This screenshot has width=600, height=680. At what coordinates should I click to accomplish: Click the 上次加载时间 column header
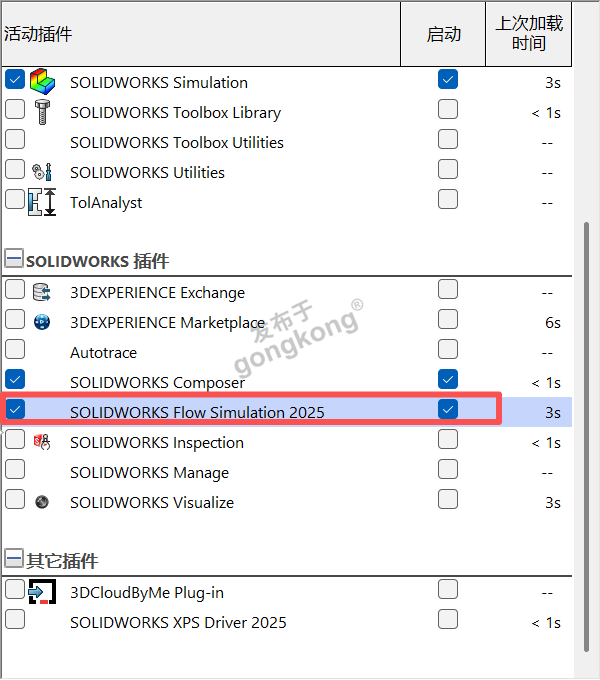click(x=528, y=33)
